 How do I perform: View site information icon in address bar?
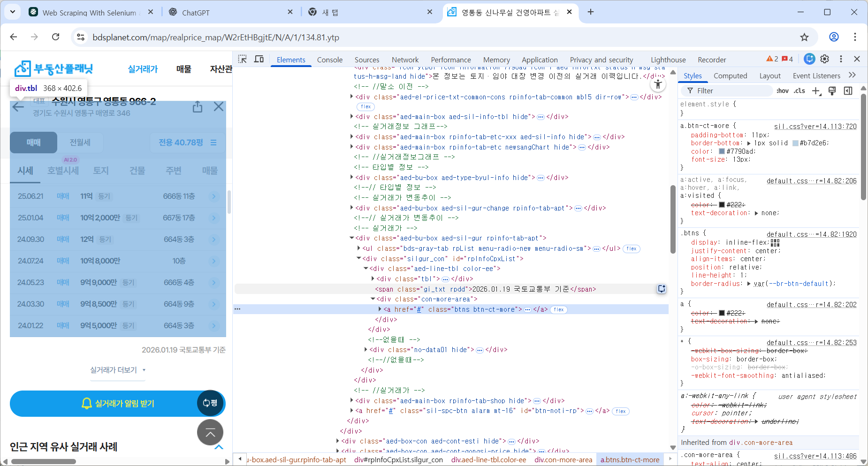pyautogui.click(x=81, y=37)
